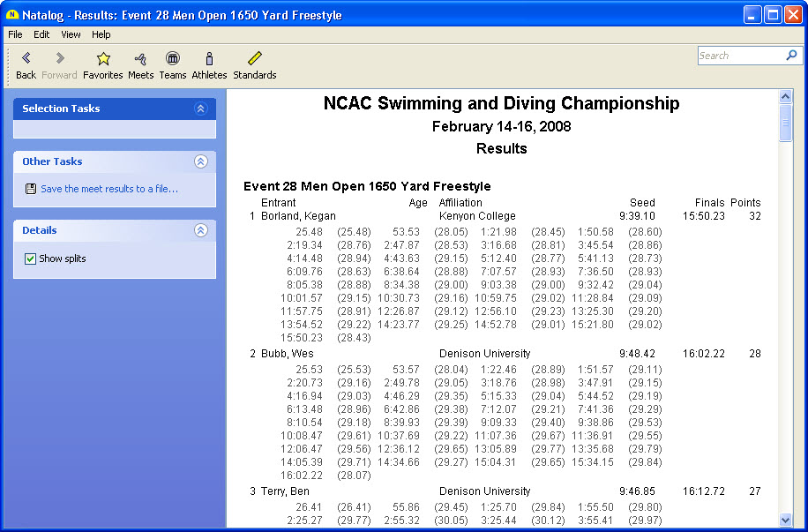The height and width of the screenshot is (532, 808).
Task: Open the View menu
Action: coord(71,34)
